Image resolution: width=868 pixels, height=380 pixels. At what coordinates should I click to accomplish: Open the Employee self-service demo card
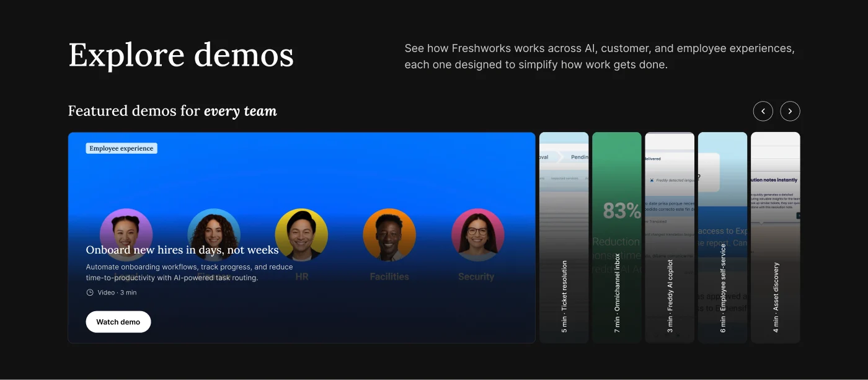pos(723,237)
